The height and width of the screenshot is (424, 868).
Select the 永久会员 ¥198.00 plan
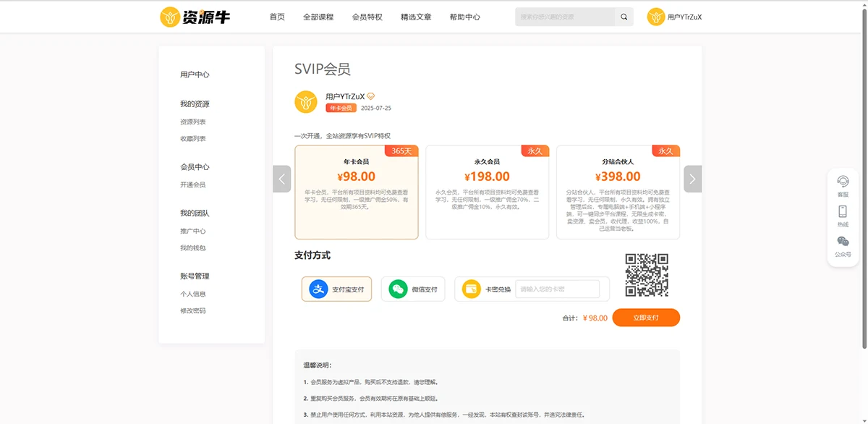coord(487,192)
